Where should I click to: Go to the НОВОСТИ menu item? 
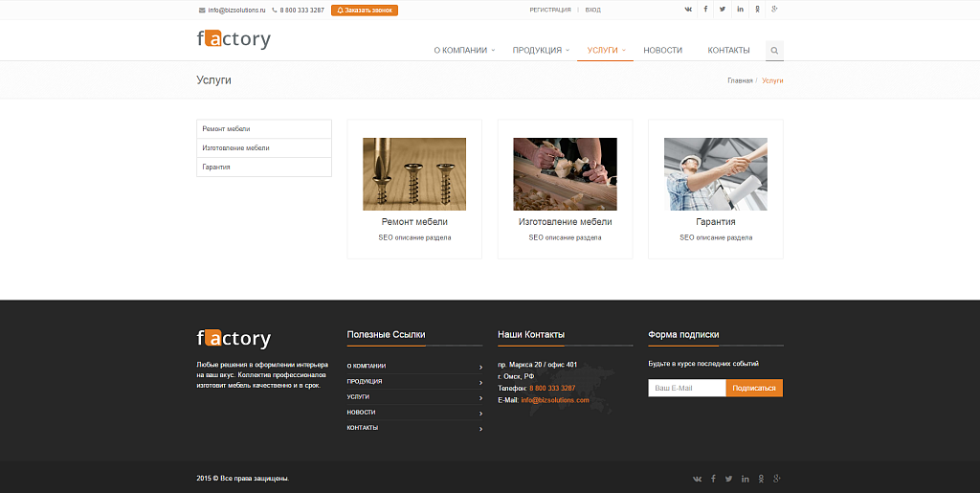pyautogui.click(x=662, y=51)
